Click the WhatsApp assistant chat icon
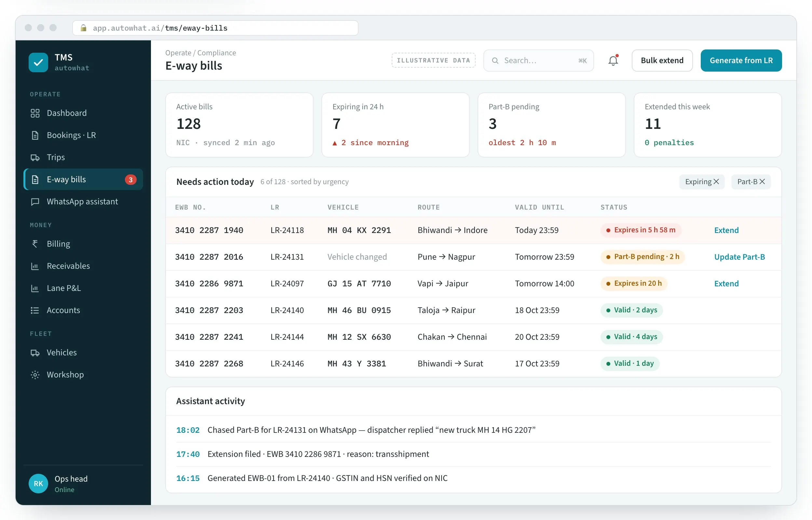Screen dimensions: 812x520 (35, 201)
